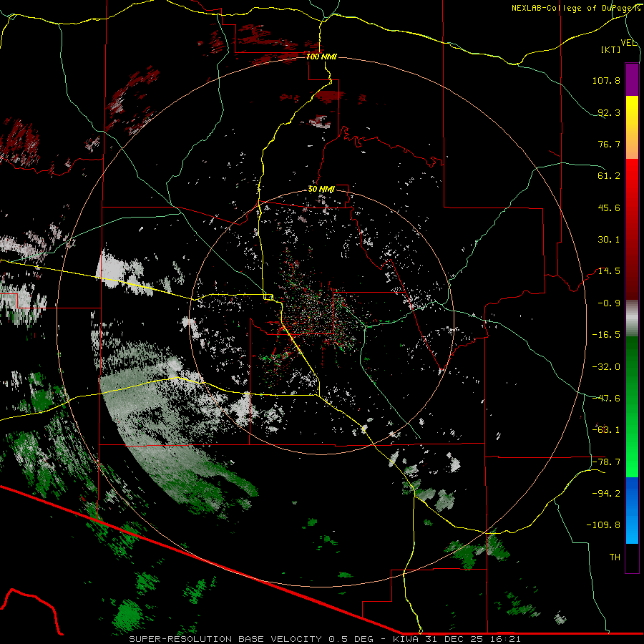The height and width of the screenshot is (644, 644).
Task: Click the 45.6 scale value
Action: (x=609, y=208)
